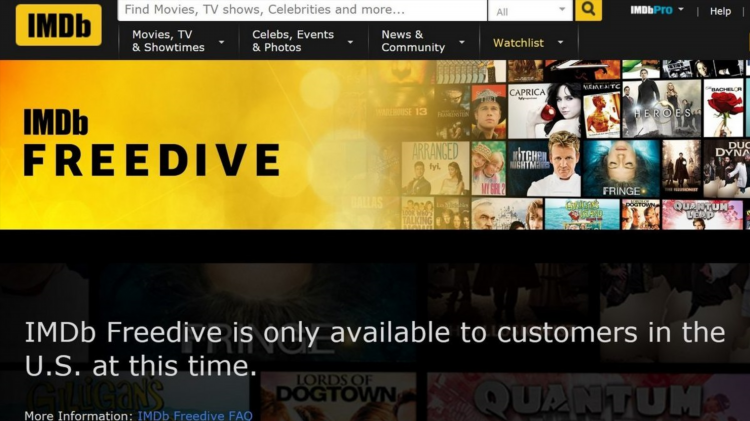Open the All search category dropdown
This screenshot has height=421, width=750.
pos(530,11)
